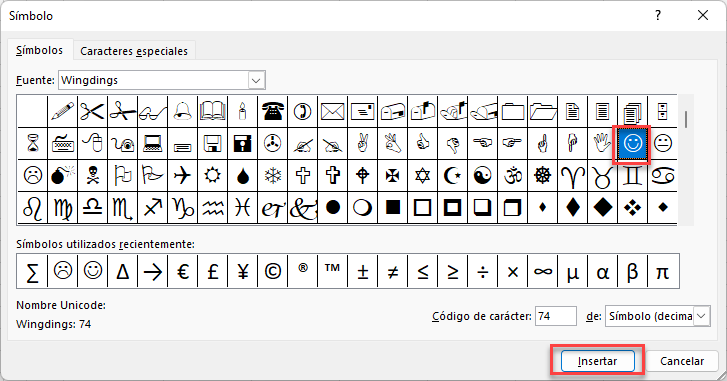Viewport: 727px width, 381px height.
Task: Choose the Taurus zodiac symbol
Action: pyautogui.click(x=602, y=176)
